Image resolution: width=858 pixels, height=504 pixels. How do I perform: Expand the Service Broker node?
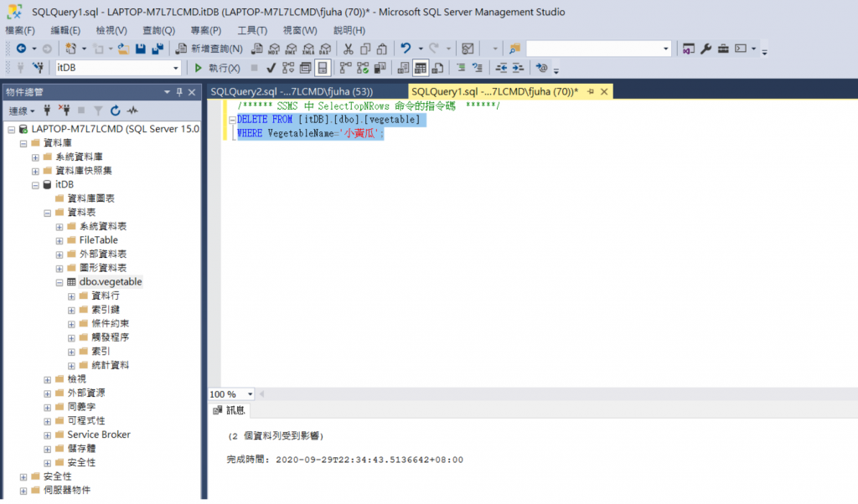click(47, 435)
